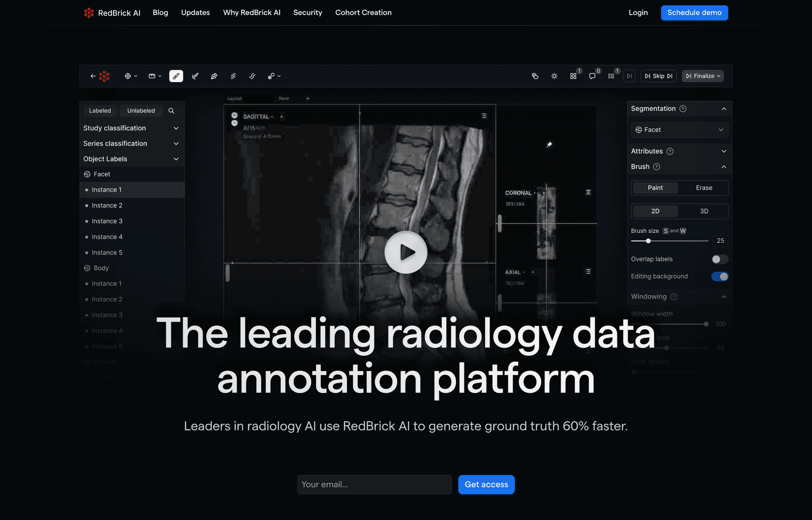Viewport: 812px width, 520px height.
Task: Collapse Object Labels section
Action: click(x=131, y=159)
